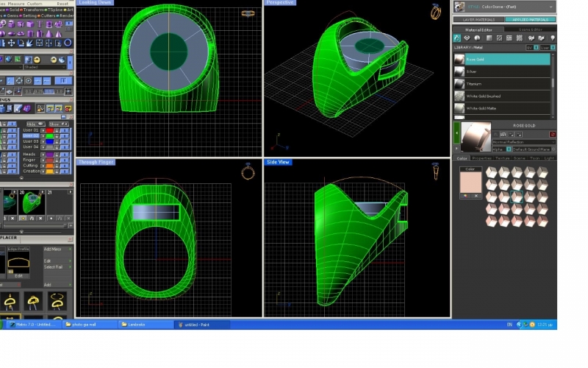Image resolution: width=588 pixels, height=368 pixels.
Task: Click the red color swatch of User 01
Action: click(49, 130)
